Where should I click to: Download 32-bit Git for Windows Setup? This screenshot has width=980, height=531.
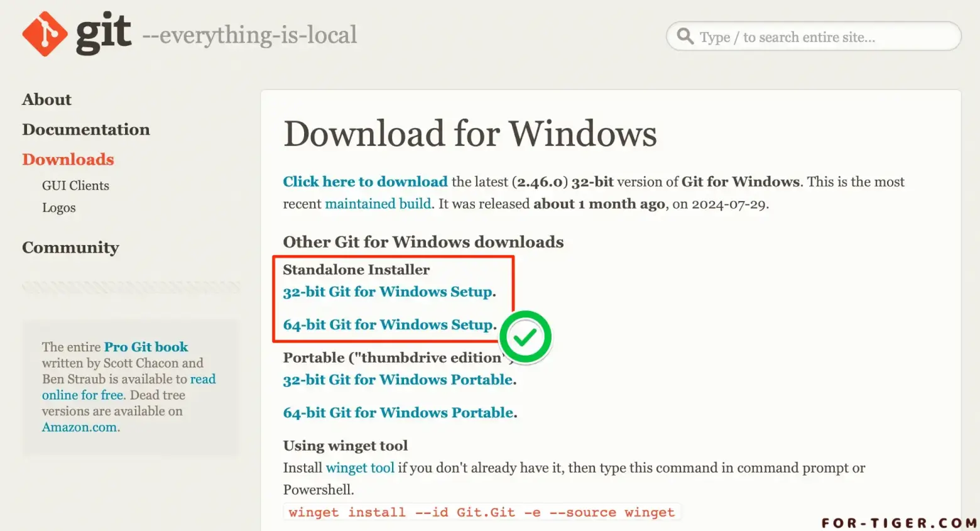coord(388,292)
